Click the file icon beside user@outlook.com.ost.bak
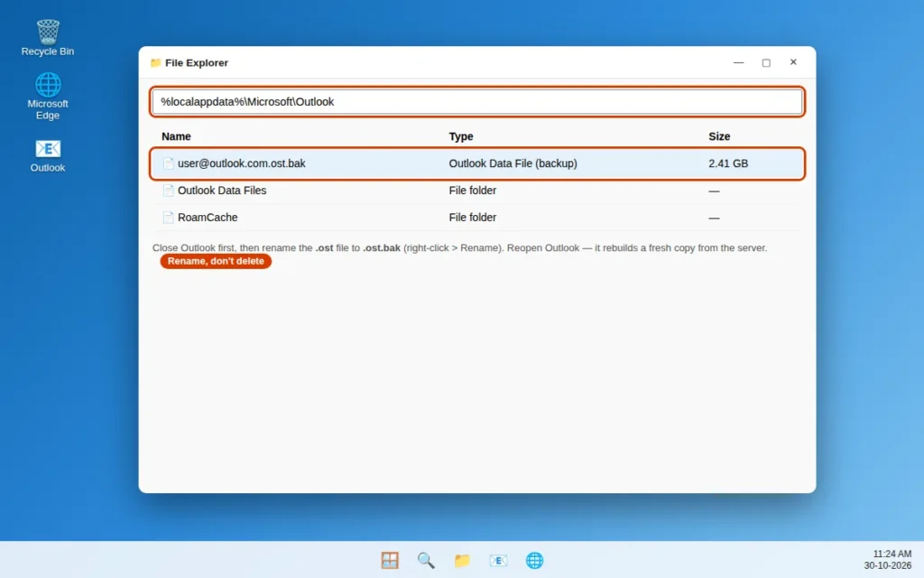Image resolution: width=924 pixels, height=578 pixels. (x=168, y=163)
